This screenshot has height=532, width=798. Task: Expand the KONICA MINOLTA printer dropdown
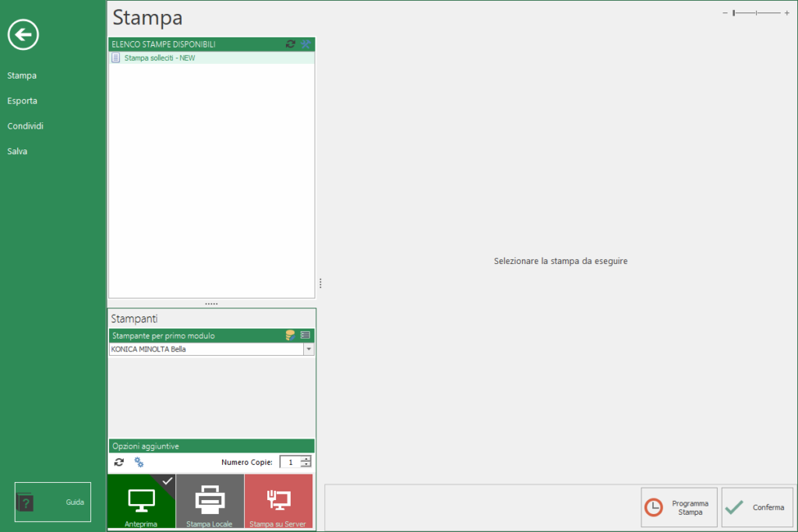(309, 350)
